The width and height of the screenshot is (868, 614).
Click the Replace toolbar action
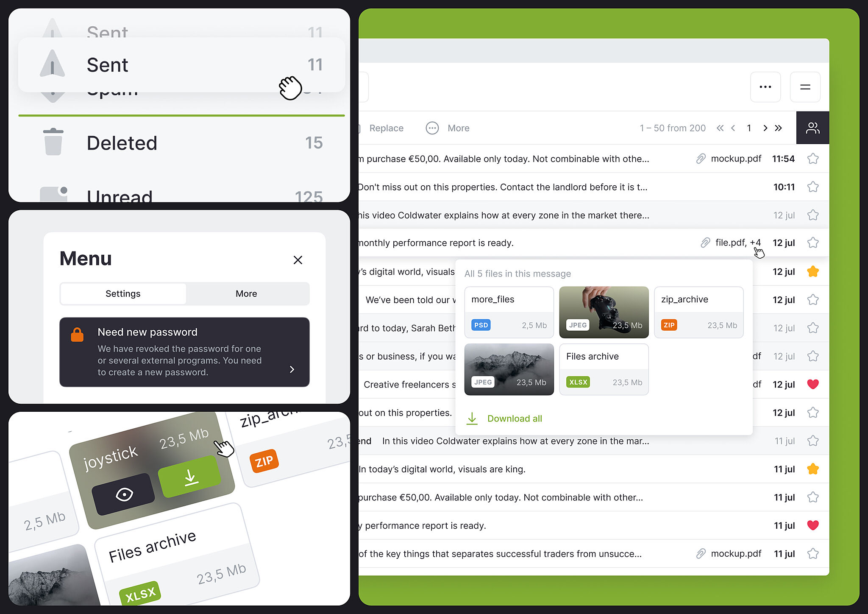pyautogui.click(x=386, y=128)
